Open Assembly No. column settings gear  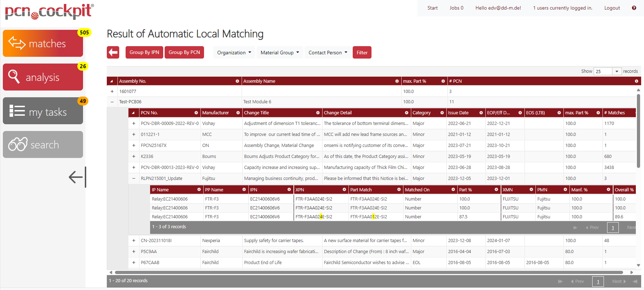pos(237,81)
